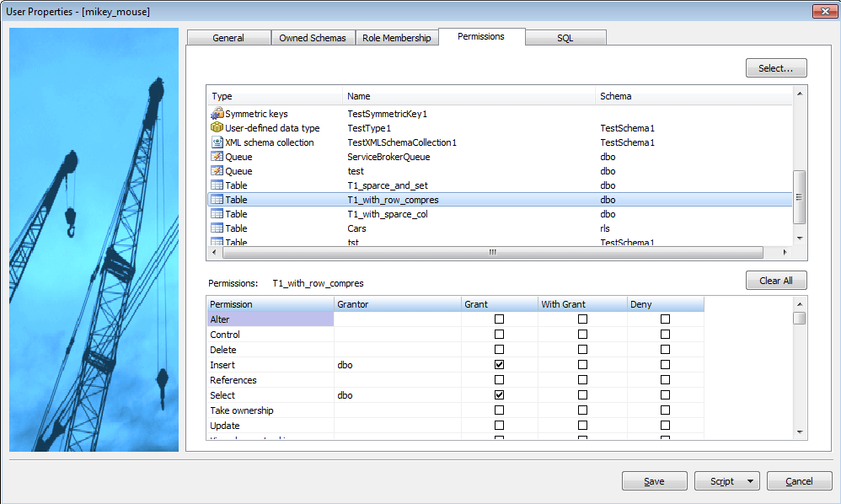Click the T1_sparce_and_set table icon
Screen dimensions: 841x504
[217, 185]
